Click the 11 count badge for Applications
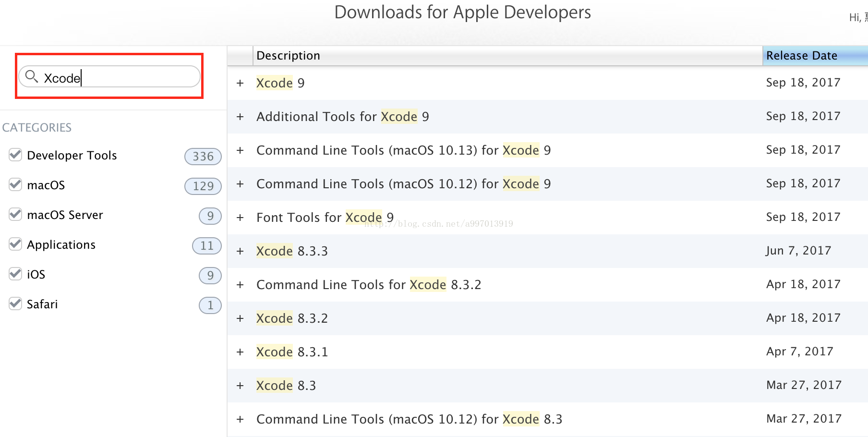The image size is (868, 437). coord(207,246)
